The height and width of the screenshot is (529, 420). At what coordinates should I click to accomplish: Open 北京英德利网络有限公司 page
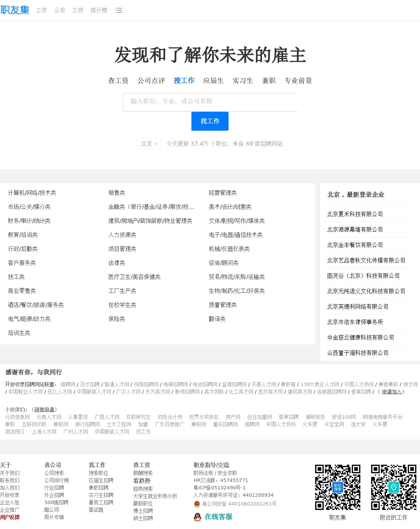click(358, 307)
